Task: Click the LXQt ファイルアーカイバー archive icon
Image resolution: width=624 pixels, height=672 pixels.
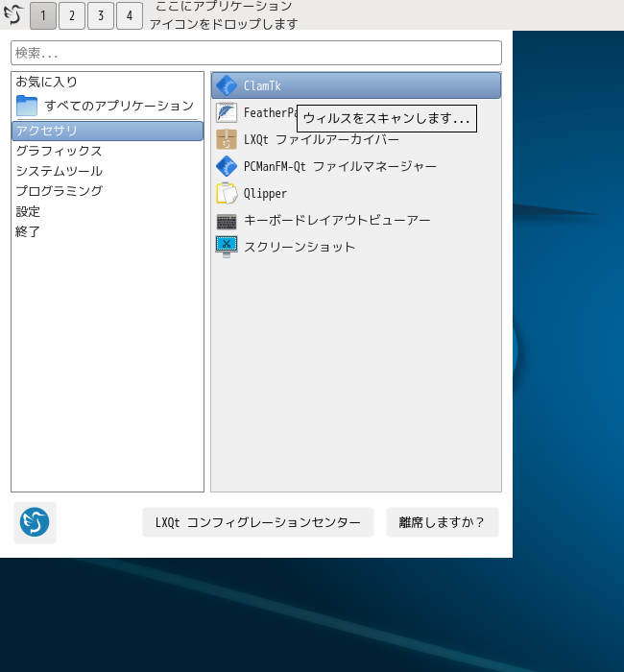Action: click(227, 140)
